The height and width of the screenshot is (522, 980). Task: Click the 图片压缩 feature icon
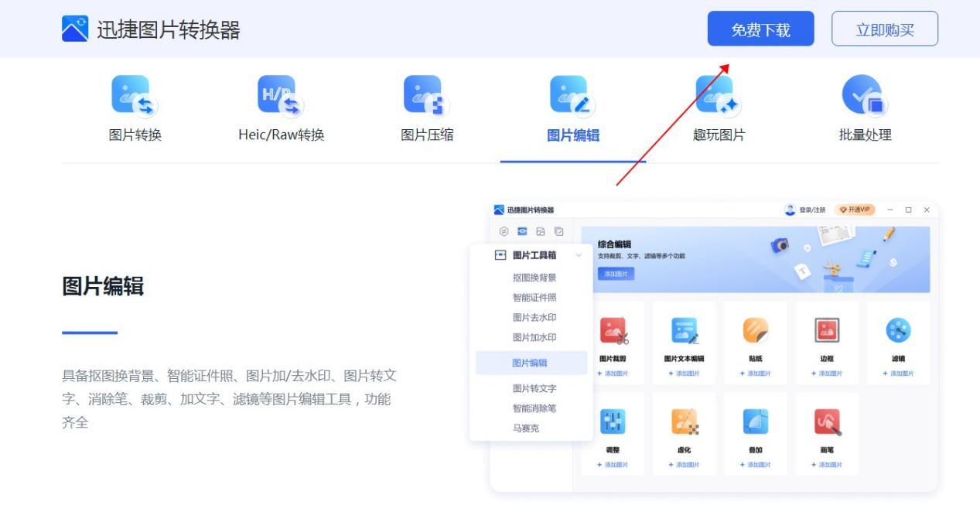[x=427, y=95]
